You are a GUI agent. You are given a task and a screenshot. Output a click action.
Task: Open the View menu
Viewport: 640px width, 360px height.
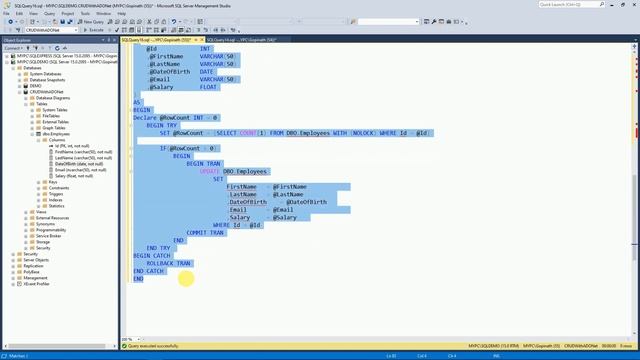33,13
